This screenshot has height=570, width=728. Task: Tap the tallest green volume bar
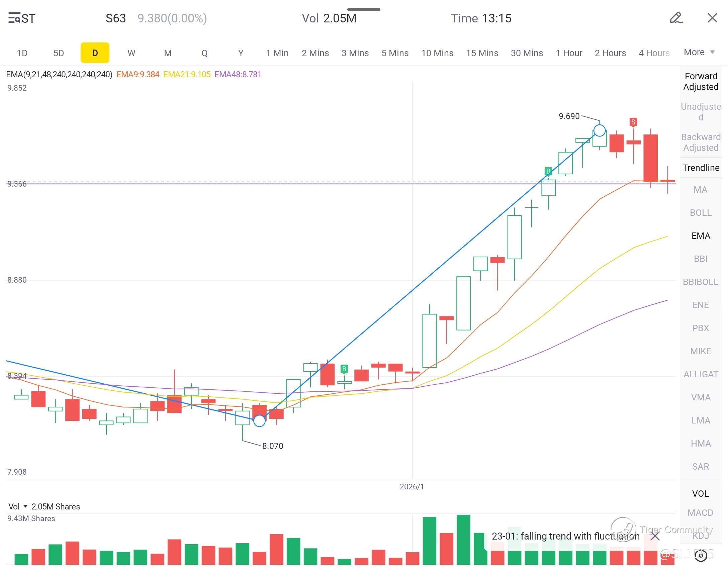point(463,539)
